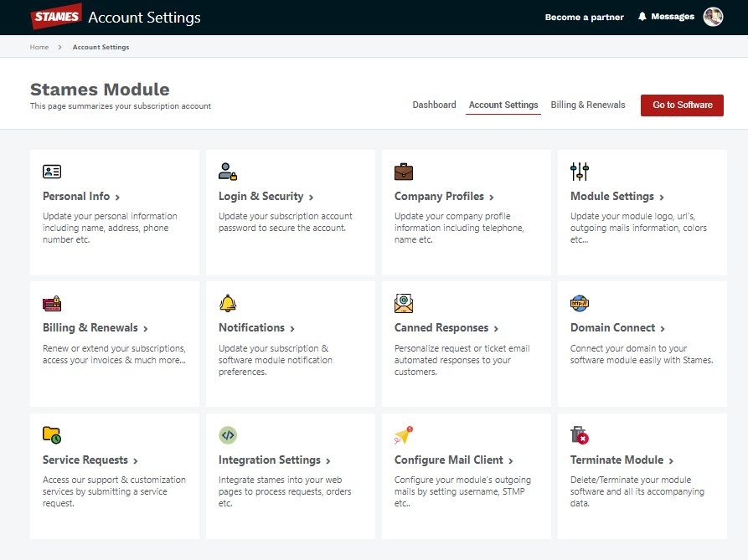Open the Domain Connect heading link
Screen dimensions: 748x560
pos(612,328)
